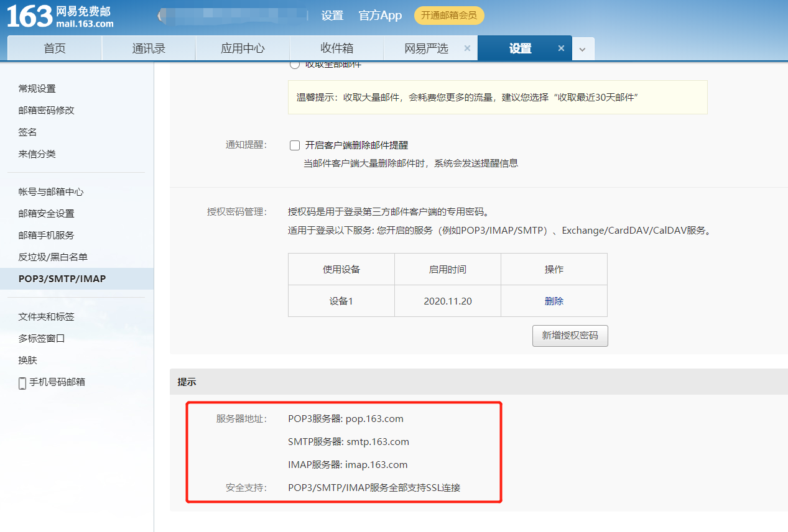Open 多标签窗口 settings
Image resolution: width=788 pixels, height=532 pixels.
click(42, 339)
